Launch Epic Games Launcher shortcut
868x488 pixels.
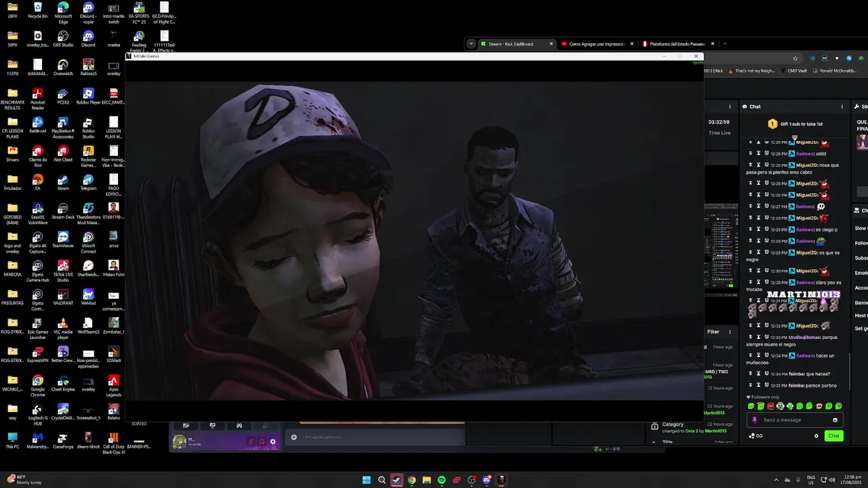point(37,328)
